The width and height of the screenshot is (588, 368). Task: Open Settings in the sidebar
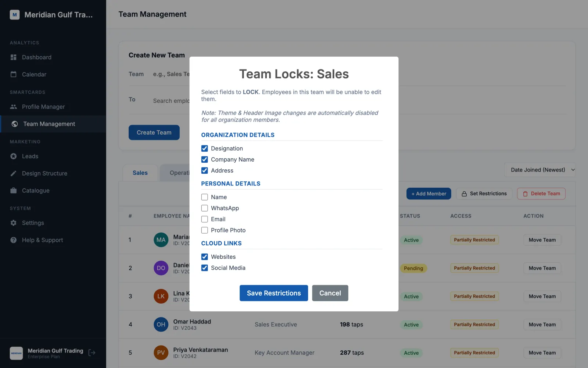[53, 223]
